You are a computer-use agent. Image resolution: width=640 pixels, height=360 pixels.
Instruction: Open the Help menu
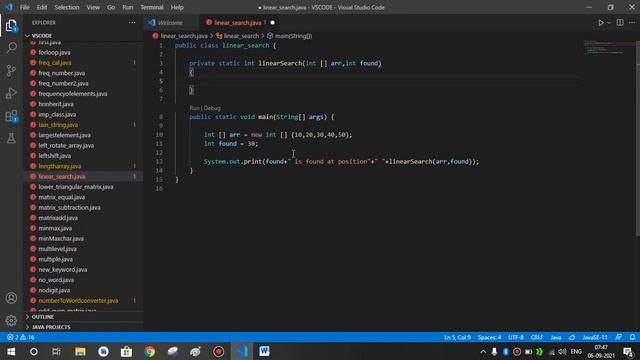[x=177, y=7]
